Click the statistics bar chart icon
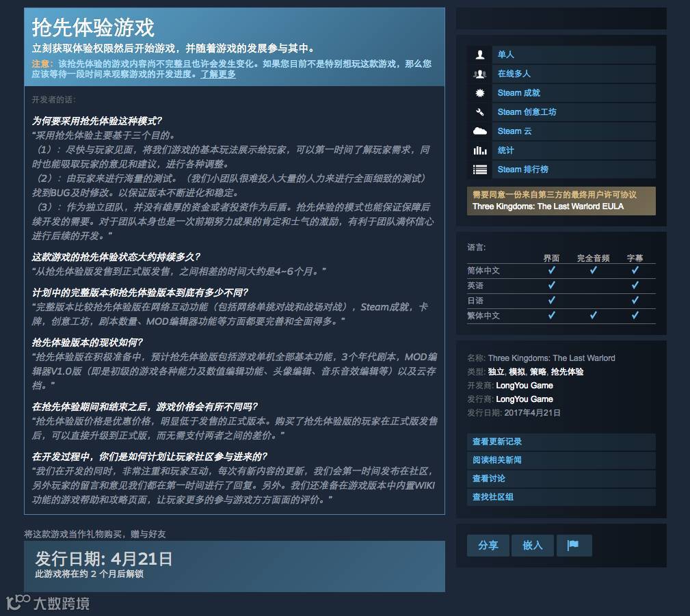This screenshot has height=616, width=690. pos(479,150)
